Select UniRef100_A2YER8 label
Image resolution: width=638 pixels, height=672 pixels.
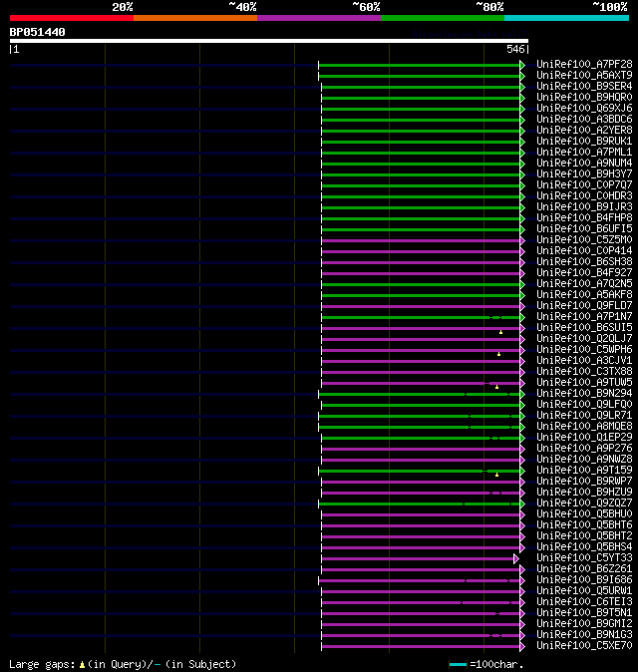[584, 130]
